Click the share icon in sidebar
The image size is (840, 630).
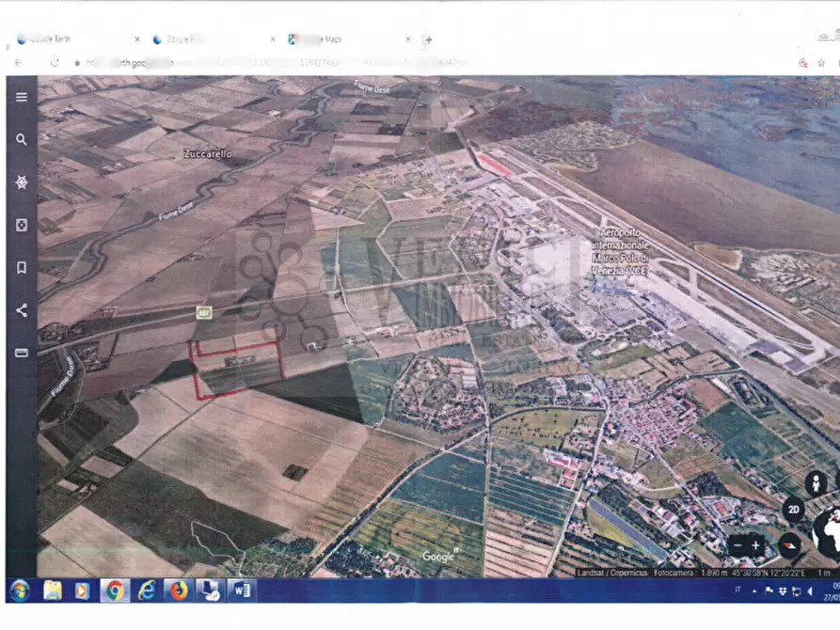click(x=21, y=310)
